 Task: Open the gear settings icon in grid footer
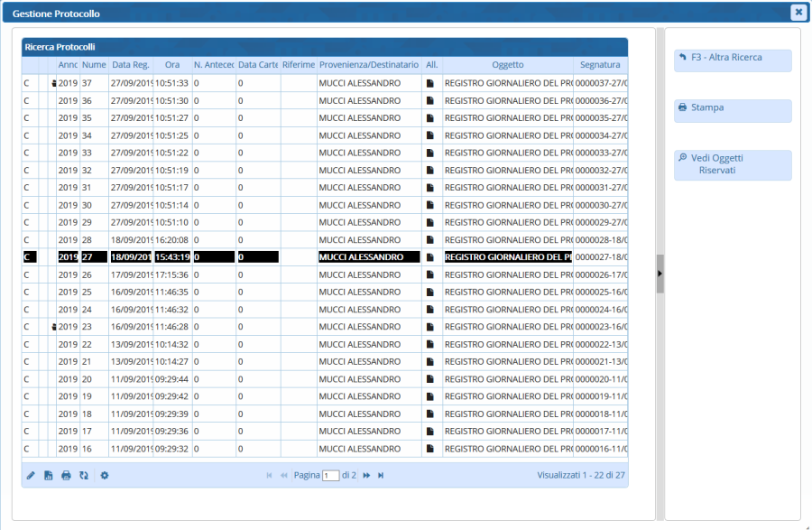(x=105, y=475)
